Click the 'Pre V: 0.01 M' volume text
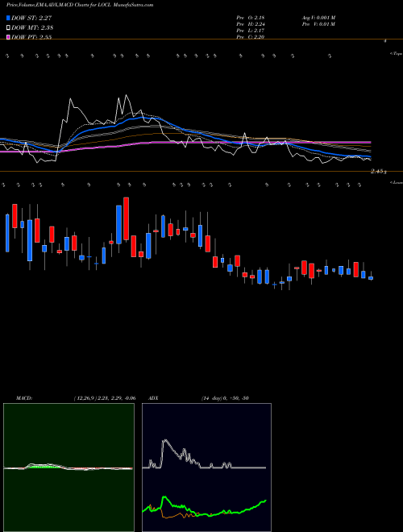The image size is (403, 532). (318, 24)
